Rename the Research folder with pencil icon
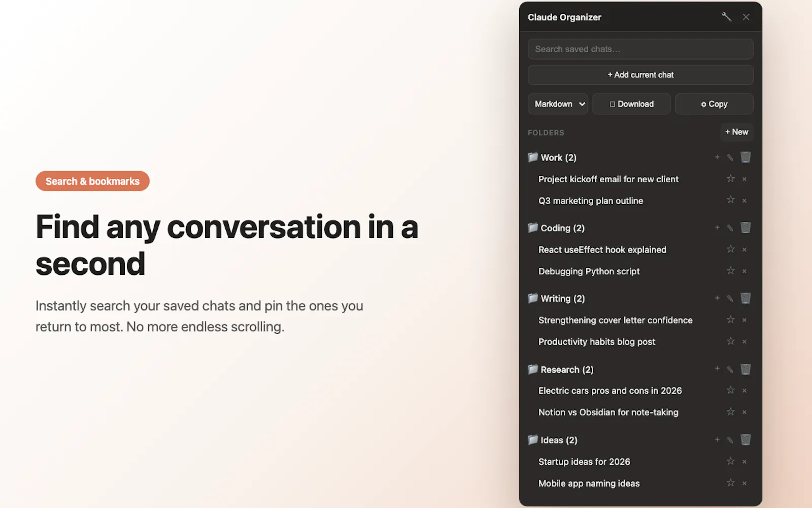812x508 pixels. click(x=730, y=369)
